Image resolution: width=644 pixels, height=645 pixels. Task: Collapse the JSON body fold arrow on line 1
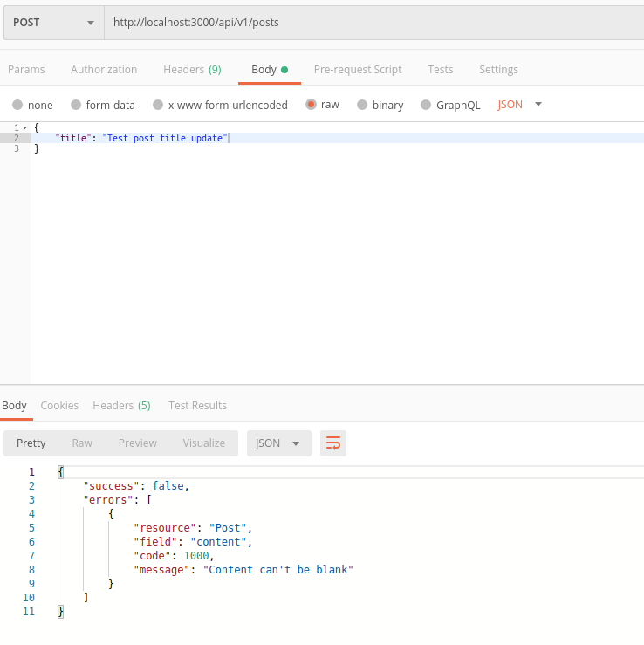[25, 128]
